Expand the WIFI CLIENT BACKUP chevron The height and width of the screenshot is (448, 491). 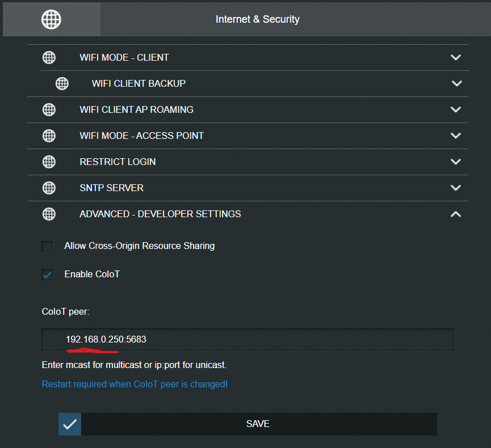pos(456,83)
